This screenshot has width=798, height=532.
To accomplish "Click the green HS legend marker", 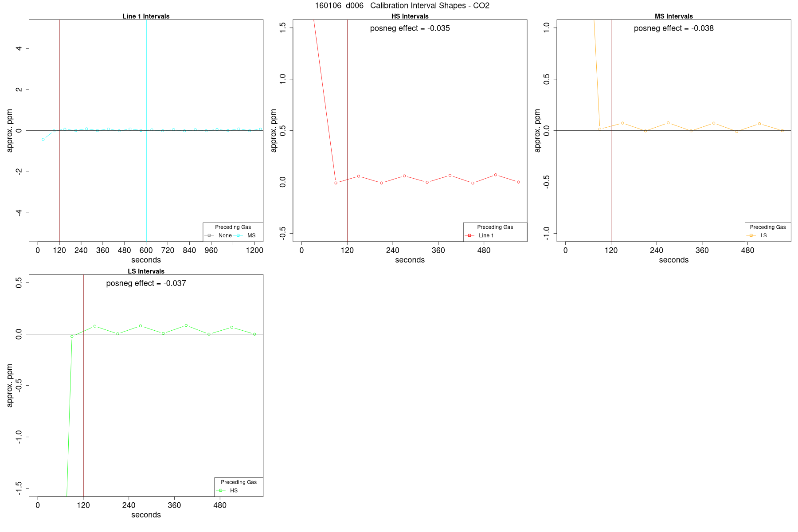I will [221, 490].
